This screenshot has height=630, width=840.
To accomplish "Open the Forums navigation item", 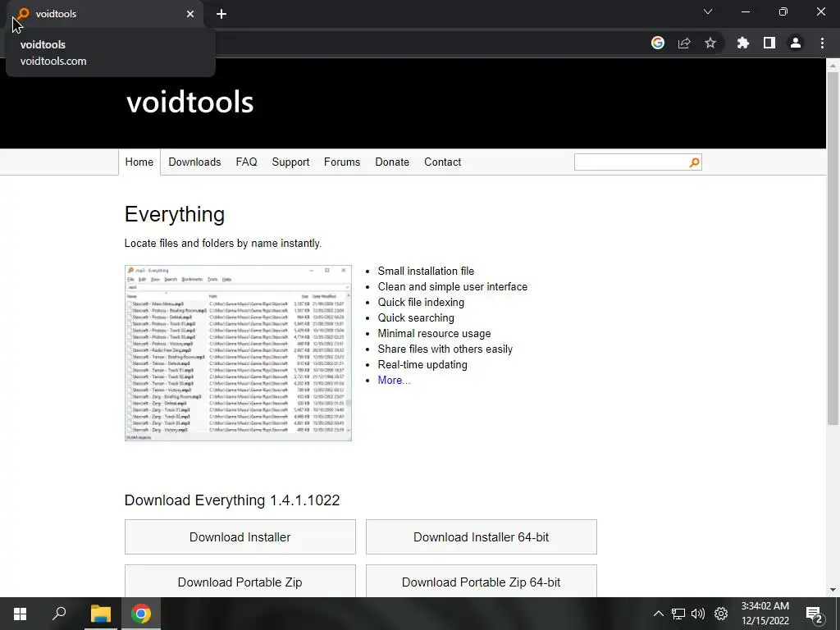I will tap(342, 162).
